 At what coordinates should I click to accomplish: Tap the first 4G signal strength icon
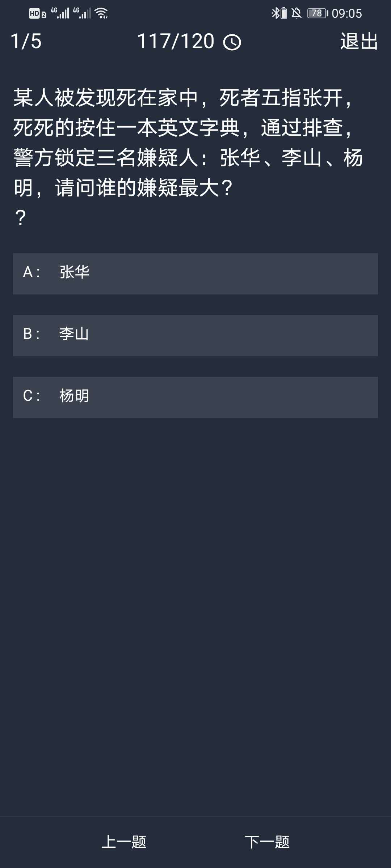coord(60,13)
